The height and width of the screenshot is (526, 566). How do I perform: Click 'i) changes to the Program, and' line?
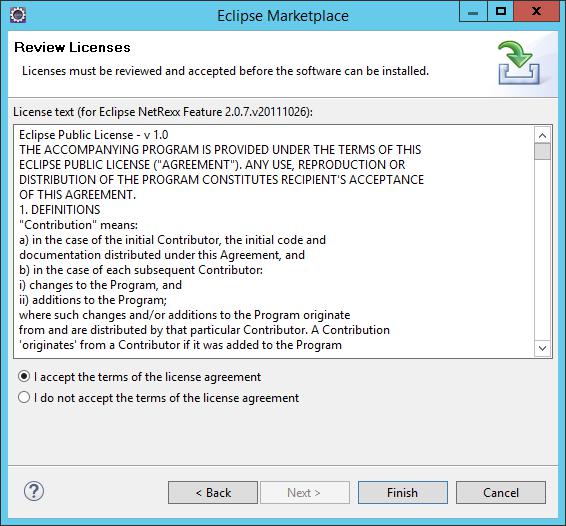click(100, 285)
